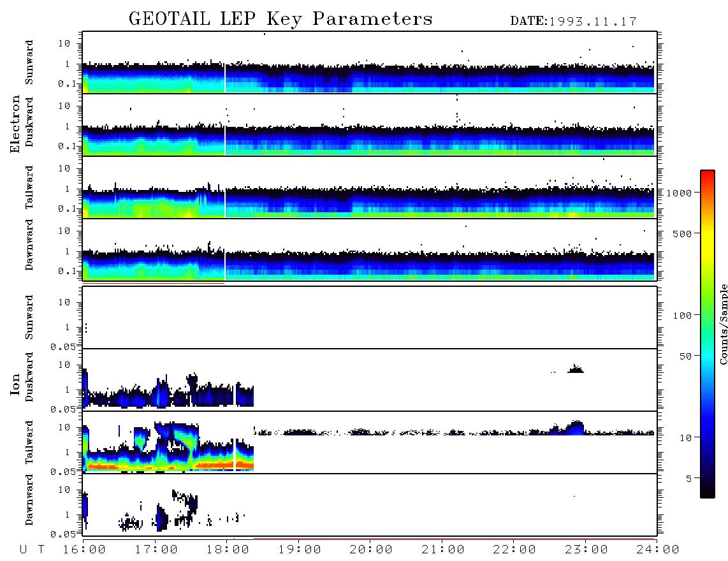Image resolution: width=728 pixels, height=561 pixels.
Task: Click the "Counts/Sample" color bar label
Action: coord(724,324)
